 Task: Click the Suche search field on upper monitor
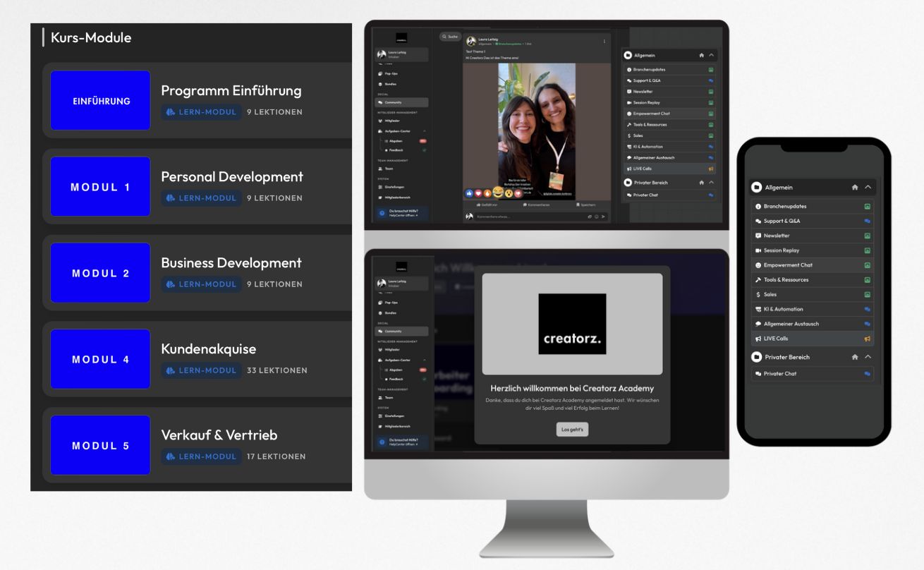[x=450, y=36]
